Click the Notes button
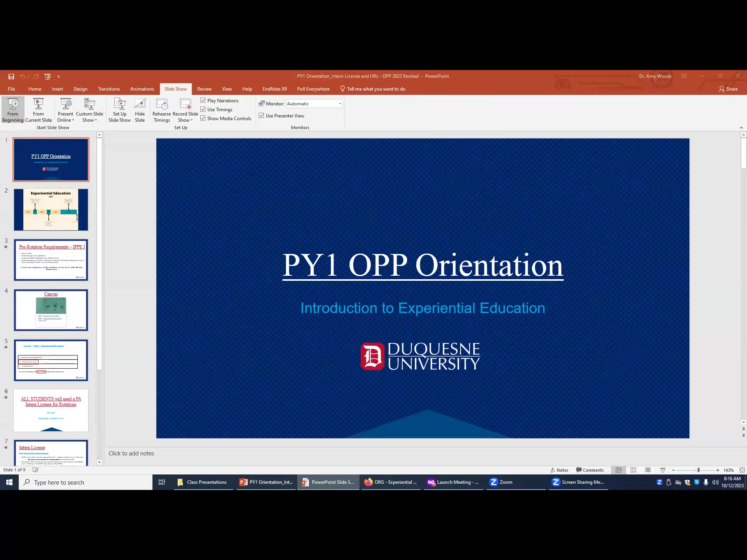 click(559, 470)
